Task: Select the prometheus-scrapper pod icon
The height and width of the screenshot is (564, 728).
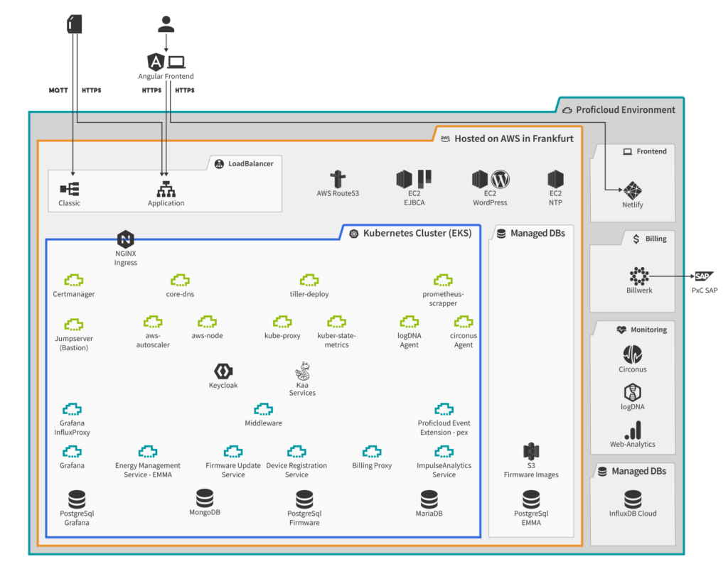Action: click(x=443, y=280)
